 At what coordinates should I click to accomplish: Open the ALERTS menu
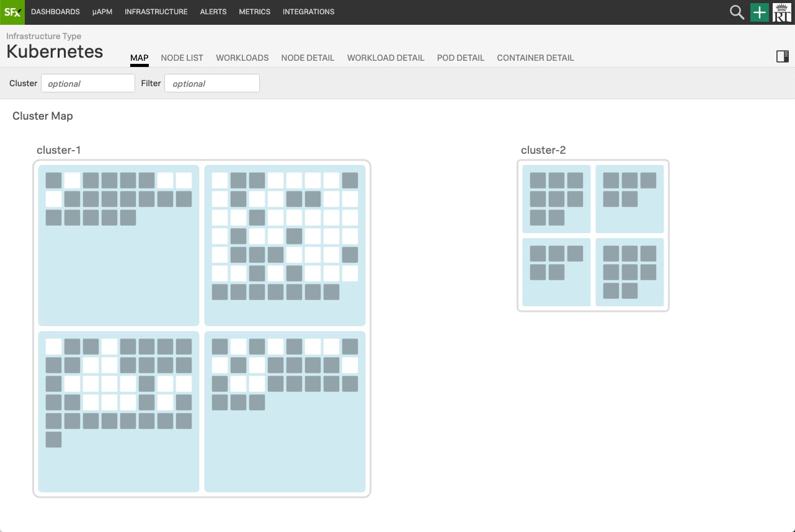[213, 12]
